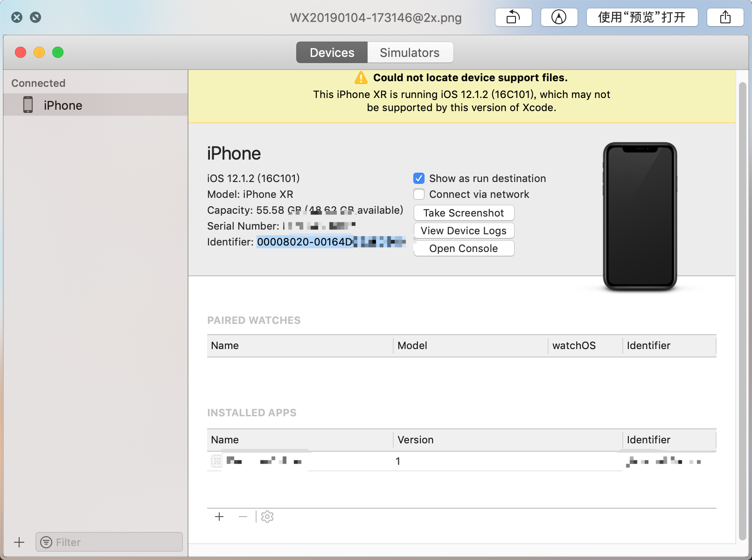Click the Quick Look share icon
Image resolution: width=752 pixels, height=560 pixels.
click(x=725, y=18)
